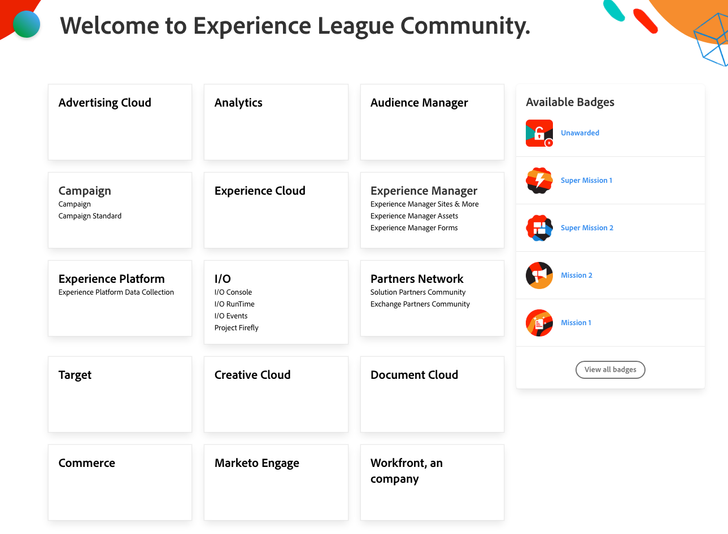
Task: Select the Marketo Engage community card
Action: click(276, 482)
